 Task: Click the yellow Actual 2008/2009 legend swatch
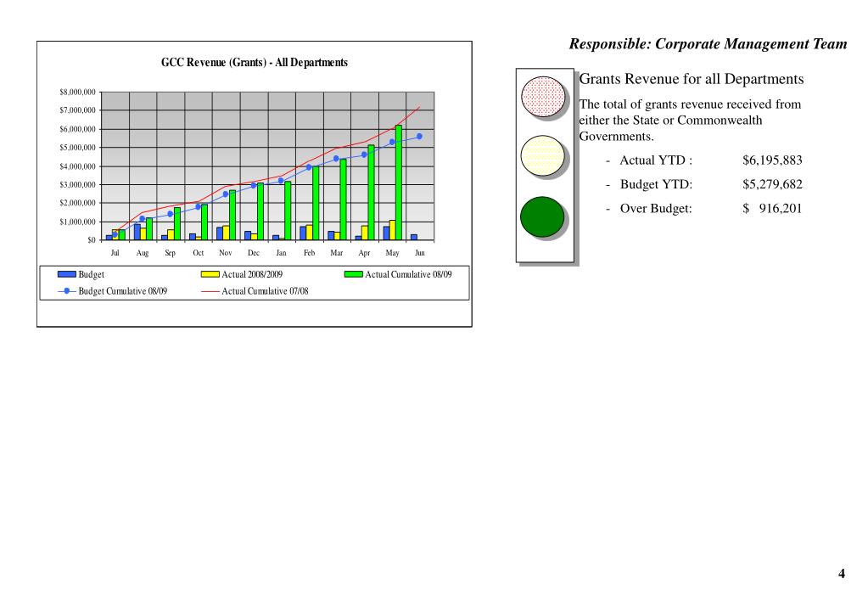tap(210, 274)
